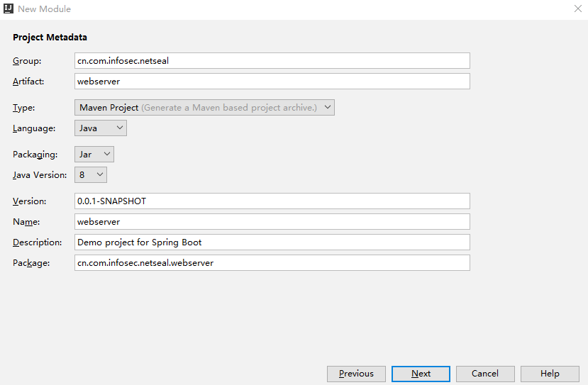Open the Language dropdown showing Java
The width and height of the screenshot is (588, 385).
click(x=101, y=128)
